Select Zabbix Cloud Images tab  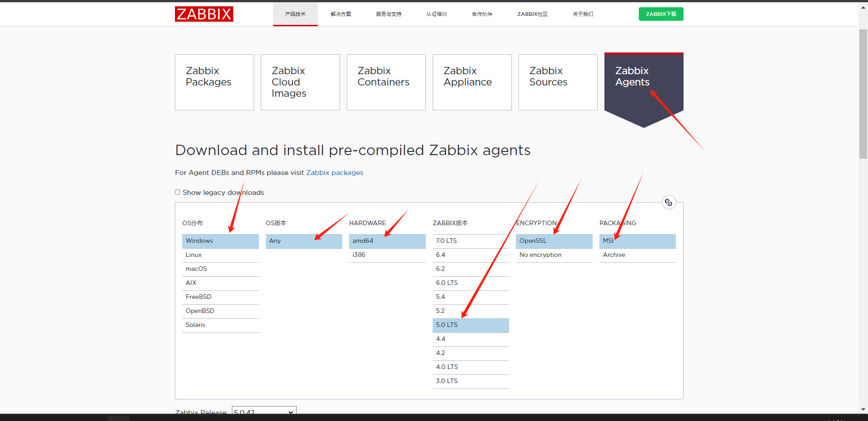pos(300,82)
